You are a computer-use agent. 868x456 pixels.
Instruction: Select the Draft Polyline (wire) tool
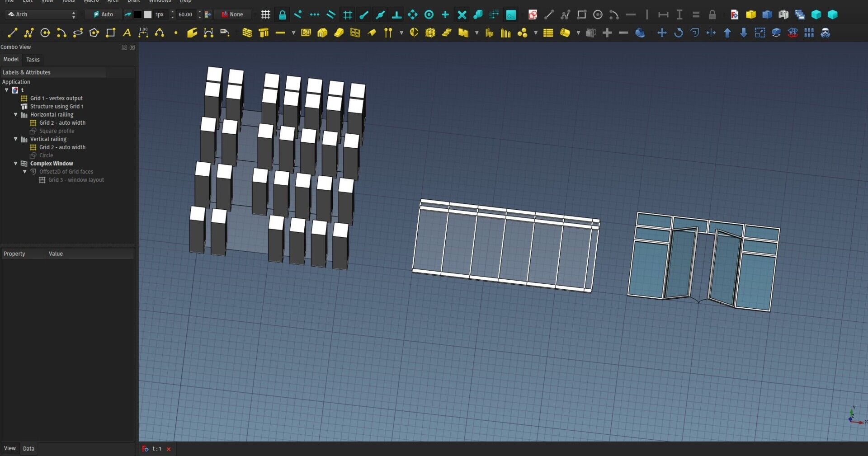(x=28, y=33)
